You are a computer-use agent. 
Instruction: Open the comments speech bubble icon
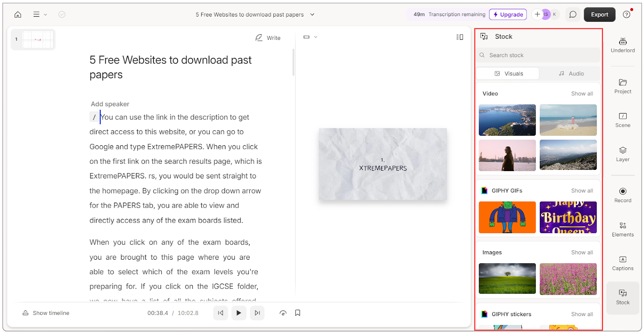tap(573, 14)
